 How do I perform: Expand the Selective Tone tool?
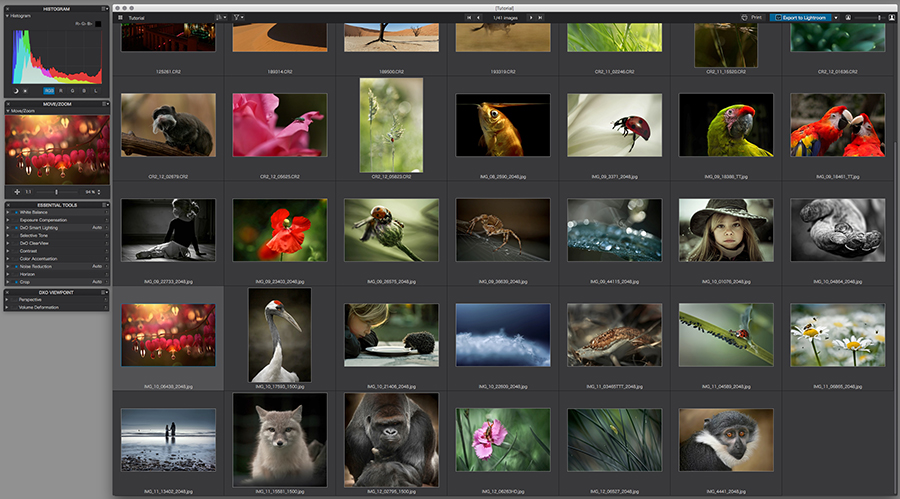pos(7,235)
